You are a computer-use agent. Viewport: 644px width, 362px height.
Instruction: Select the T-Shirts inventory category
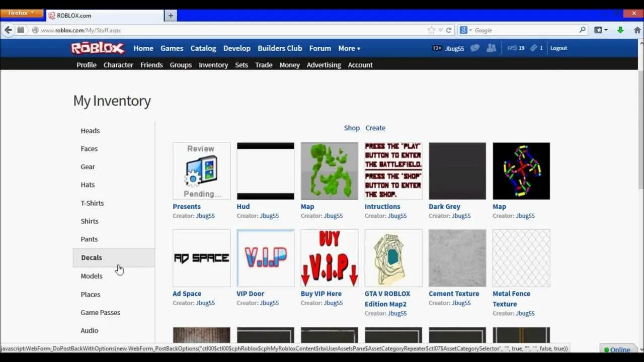[x=92, y=203]
